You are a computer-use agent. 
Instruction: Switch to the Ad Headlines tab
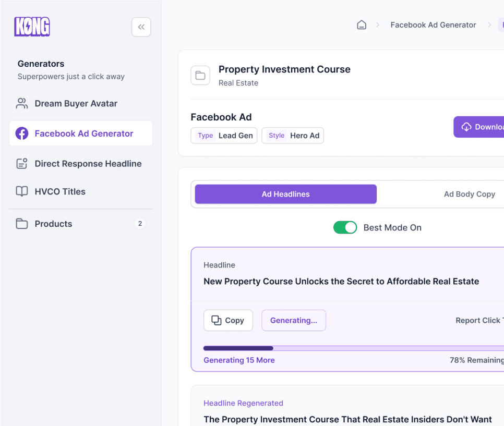[285, 194]
